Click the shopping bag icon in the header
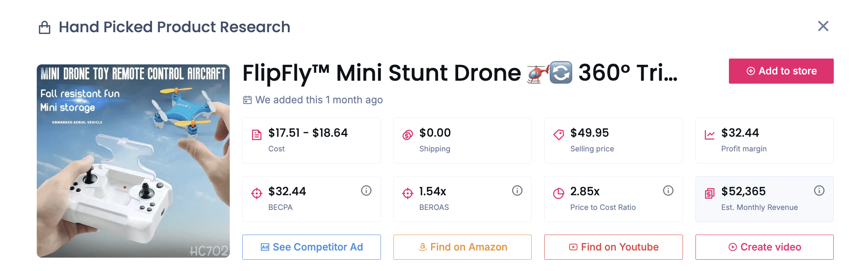The width and height of the screenshot is (868, 271). point(44,26)
